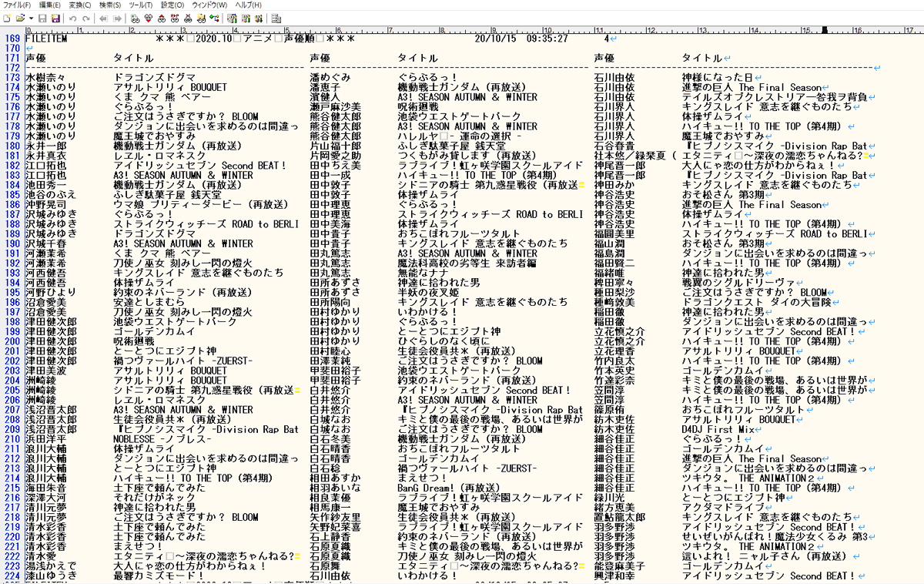Open the 検索(S) menu
Viewport: 924px width, 584px height.
109,5
